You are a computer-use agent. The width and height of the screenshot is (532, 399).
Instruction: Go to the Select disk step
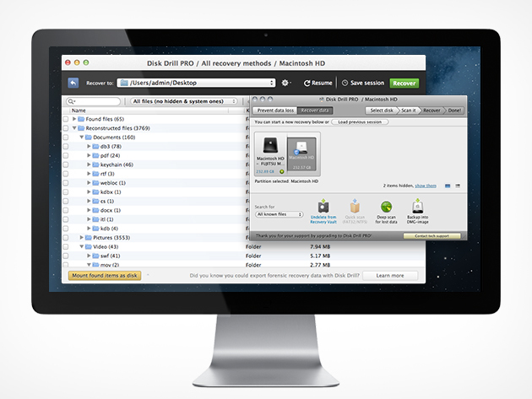tap(382, 111)
